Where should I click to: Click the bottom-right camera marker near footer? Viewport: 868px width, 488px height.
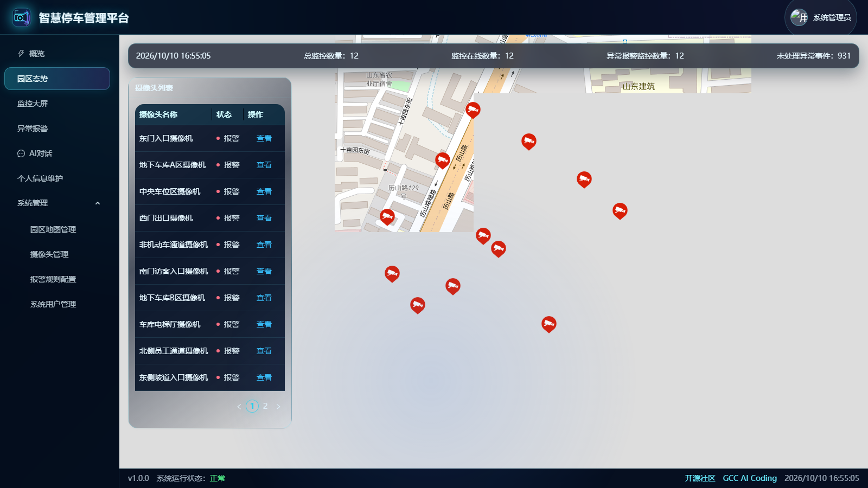point(549,324)
